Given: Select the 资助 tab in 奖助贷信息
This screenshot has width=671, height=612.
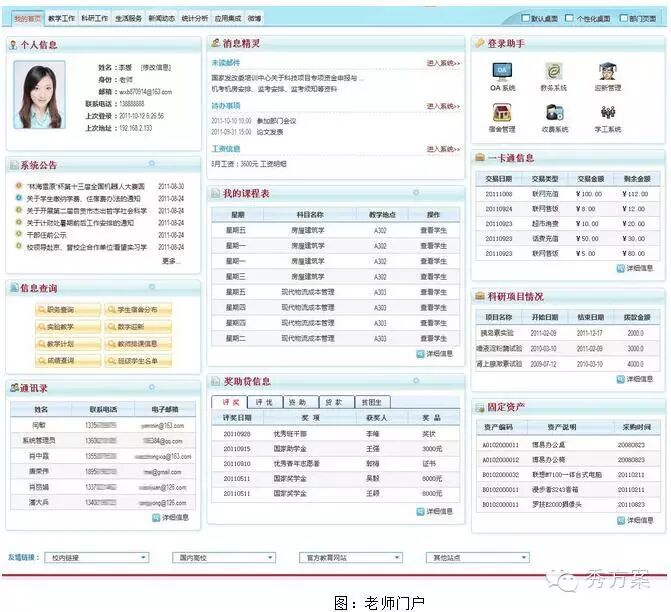Looking at the screenshot, I should (300, 402).
